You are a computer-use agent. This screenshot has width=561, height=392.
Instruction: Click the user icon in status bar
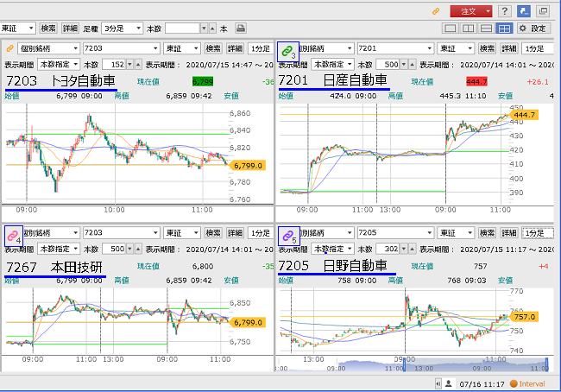(448, 384)
